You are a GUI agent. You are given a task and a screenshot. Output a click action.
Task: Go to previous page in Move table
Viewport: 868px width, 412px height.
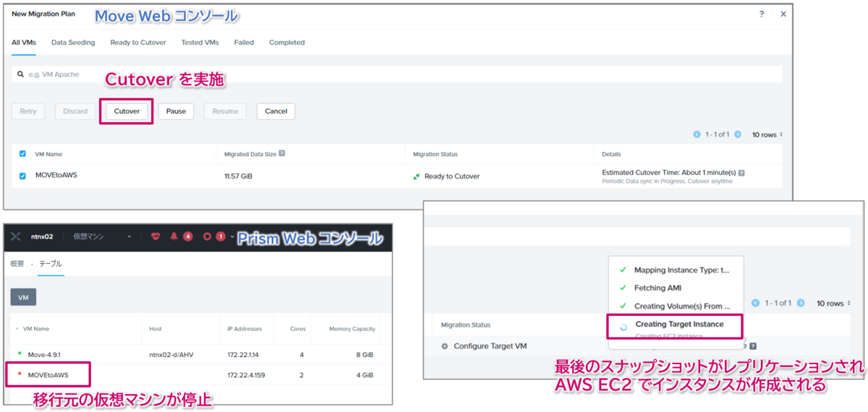tap(697, 134)
